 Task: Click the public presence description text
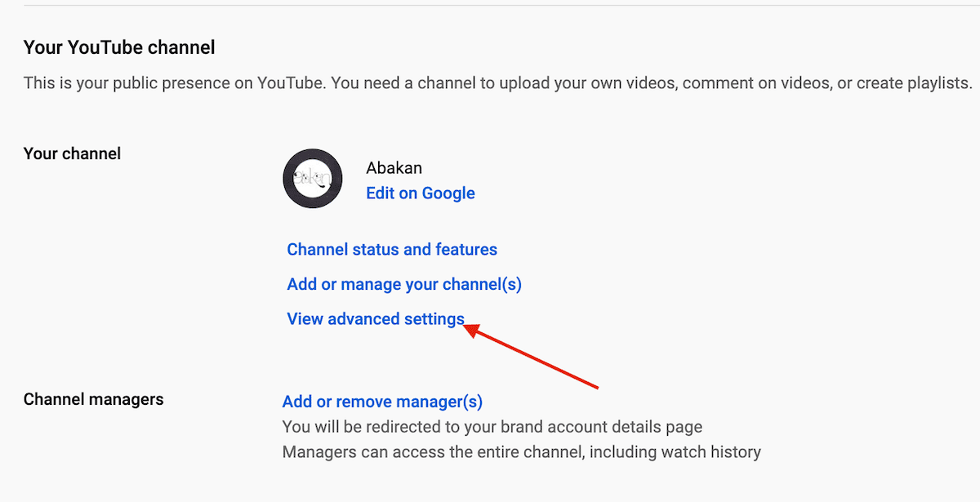pyautogui.click(x=498, y=83)
